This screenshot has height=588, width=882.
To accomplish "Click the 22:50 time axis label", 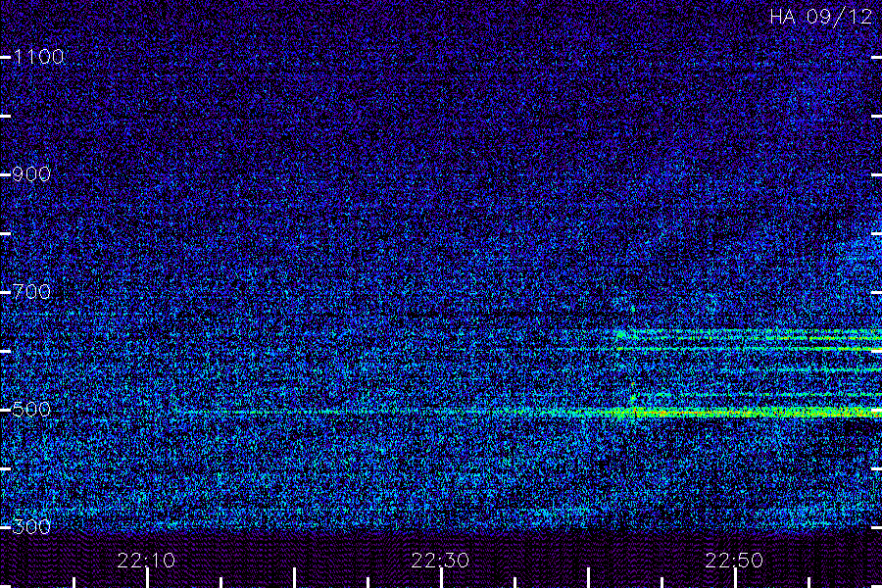I will 734,561.
